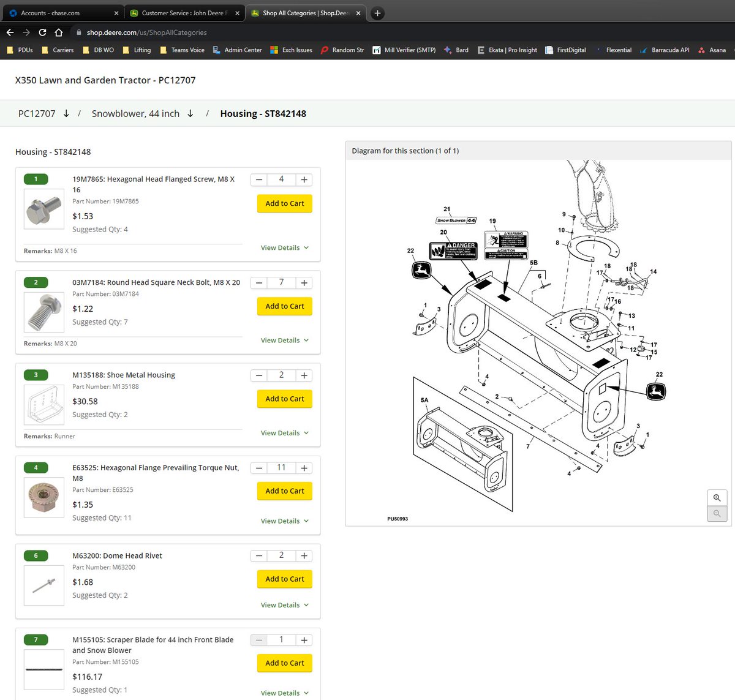Open the Bard bookmark

coord(456,50)
